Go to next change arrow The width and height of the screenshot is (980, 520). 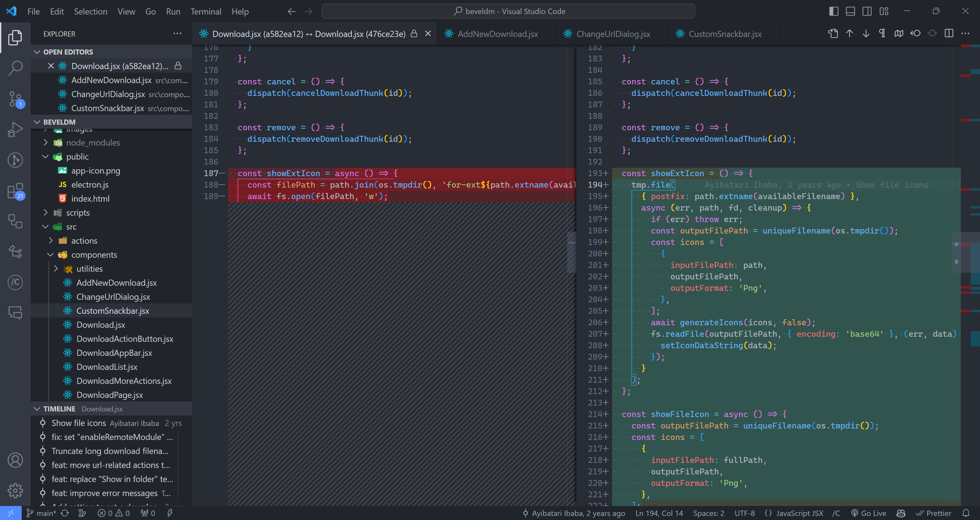point(866,33)
